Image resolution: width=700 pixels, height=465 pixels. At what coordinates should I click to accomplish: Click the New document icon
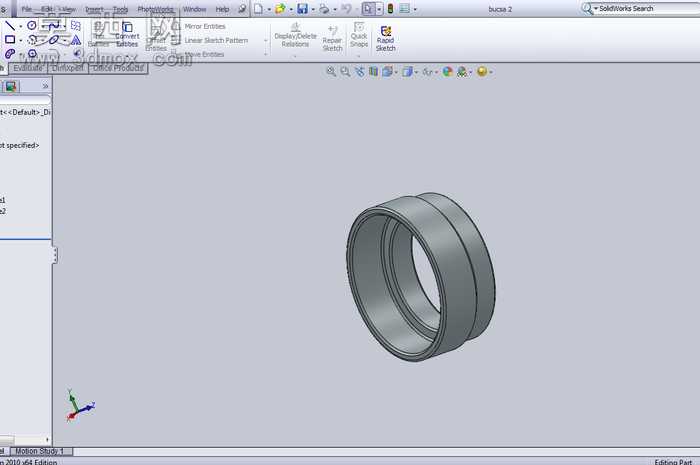pyautogui.click(x=258, y=8)
